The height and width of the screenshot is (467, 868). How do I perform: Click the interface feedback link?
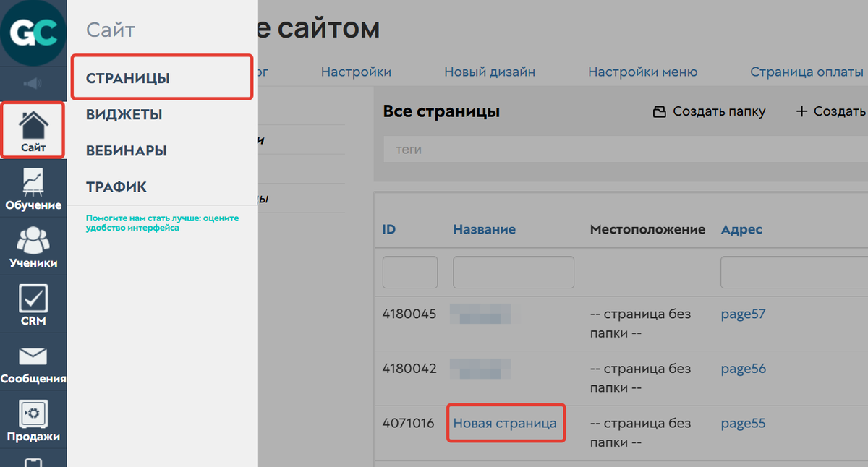pyautogui.click(x=162, y=223)
